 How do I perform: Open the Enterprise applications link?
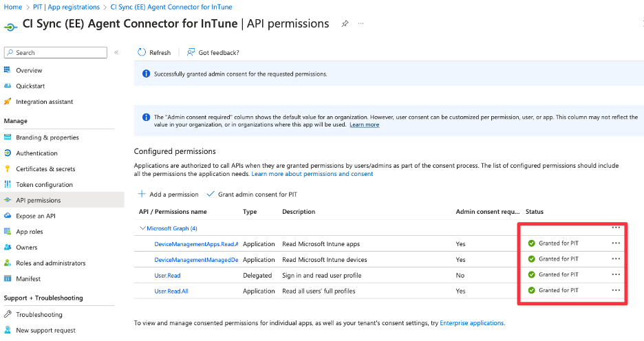click(471, 323)
